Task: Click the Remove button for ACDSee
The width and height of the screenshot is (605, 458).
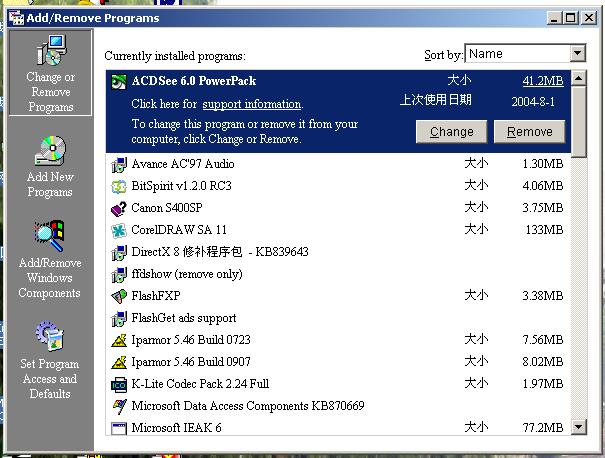Action: click(529, 132)
